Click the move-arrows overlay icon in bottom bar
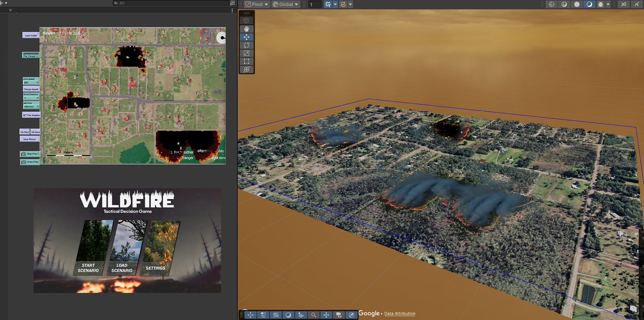644x320 pixels. pos(251,315)
